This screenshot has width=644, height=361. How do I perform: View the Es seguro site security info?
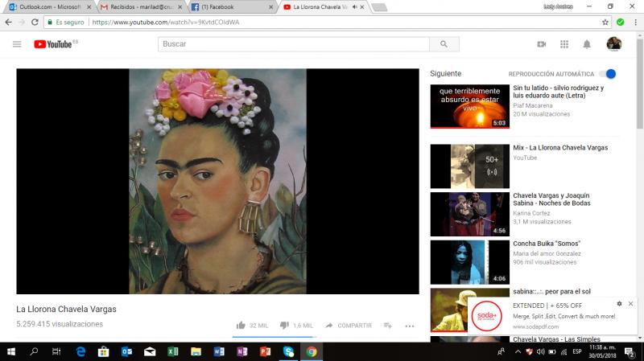(x=66, y=23)
